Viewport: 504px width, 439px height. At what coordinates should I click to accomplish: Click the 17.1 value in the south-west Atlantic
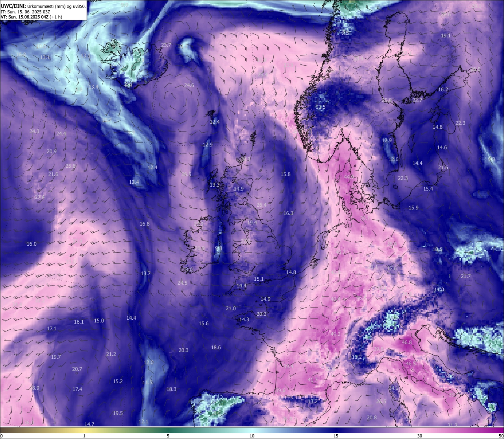pos(52,328)
